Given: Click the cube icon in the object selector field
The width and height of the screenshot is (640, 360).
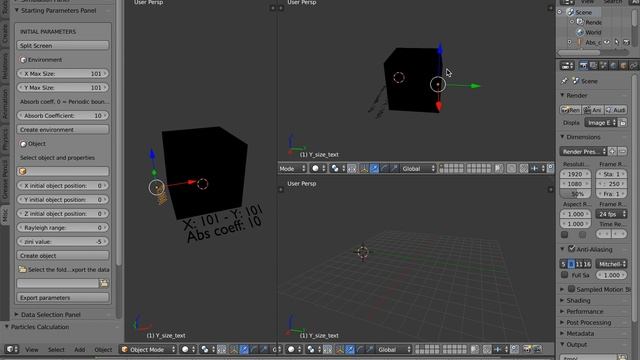Looking at the screenshot, I should 23,171.
